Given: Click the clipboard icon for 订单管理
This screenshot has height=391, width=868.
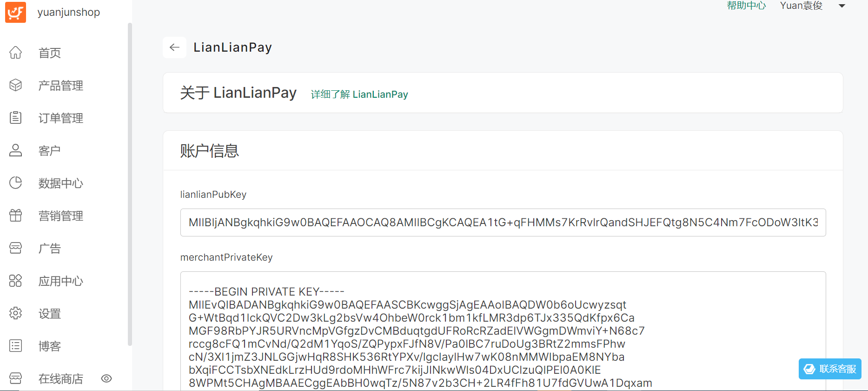Looking at the screenshot, I should 16,118.
